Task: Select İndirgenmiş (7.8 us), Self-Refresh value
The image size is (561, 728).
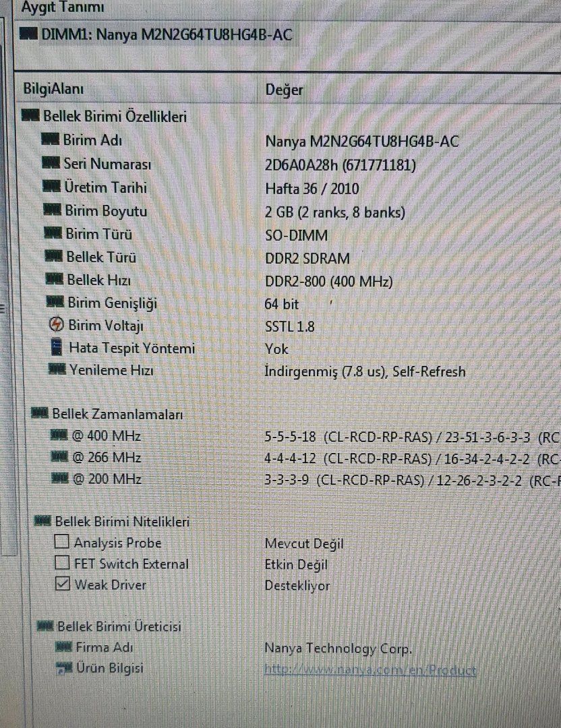Action: click(x=365, y=371)
